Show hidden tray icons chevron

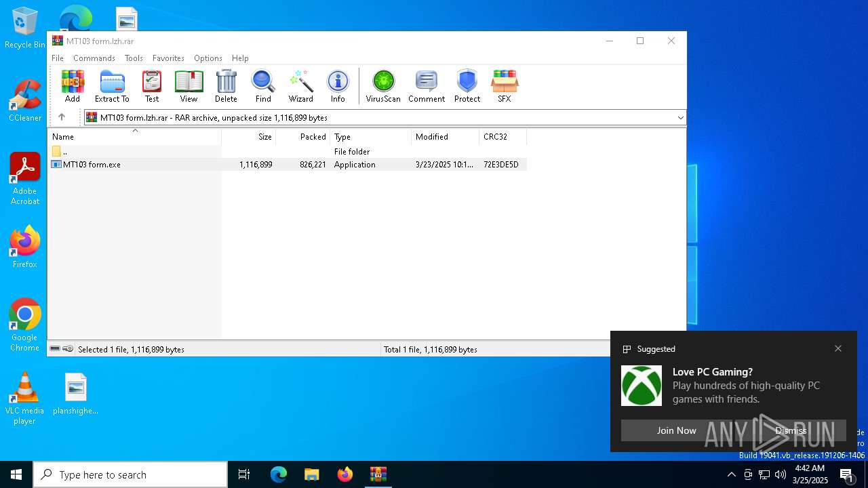click(x=731, y=474)
